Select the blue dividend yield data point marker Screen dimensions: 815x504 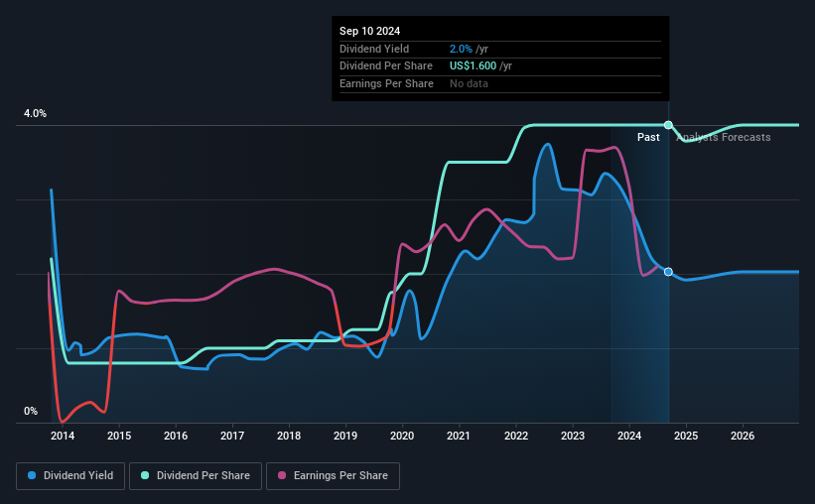668,272
